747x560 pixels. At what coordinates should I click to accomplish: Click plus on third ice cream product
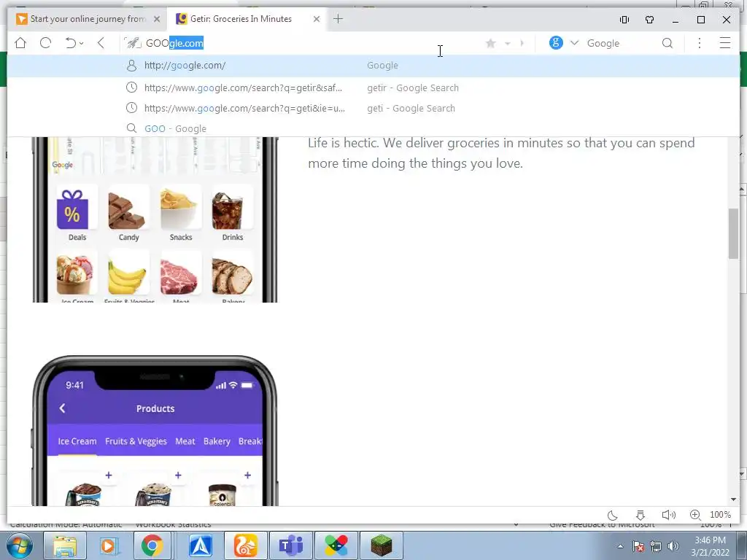[x=248, y=475]
